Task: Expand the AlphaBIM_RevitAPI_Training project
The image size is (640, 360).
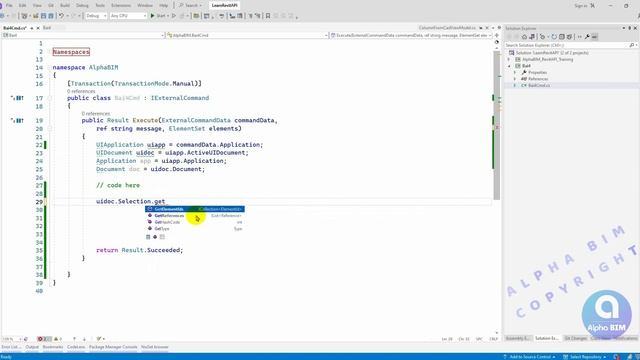Action: [x=509, y=59]
